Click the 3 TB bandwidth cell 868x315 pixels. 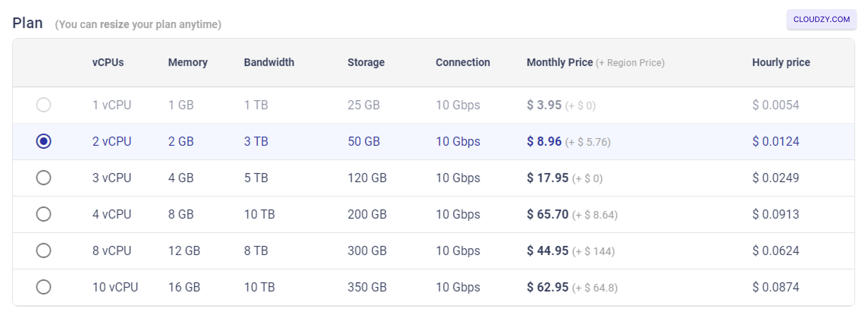click(256, 141)
